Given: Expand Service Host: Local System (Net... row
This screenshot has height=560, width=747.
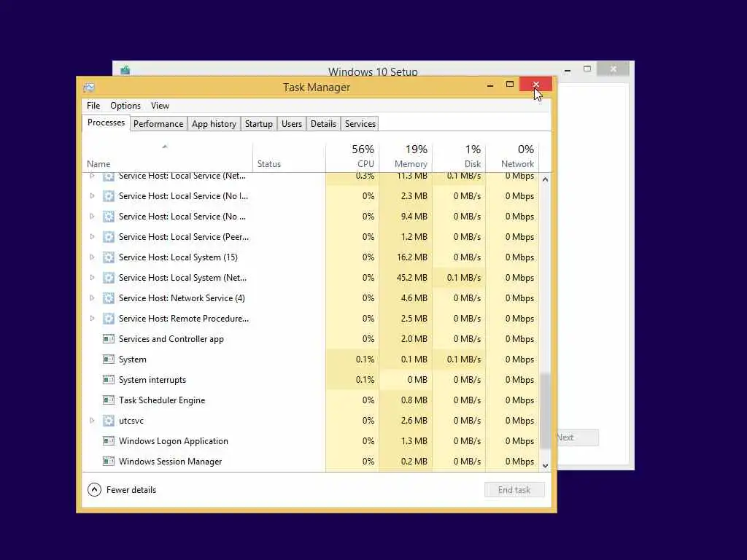Looking at the screenshot, I should coord(92,278).
